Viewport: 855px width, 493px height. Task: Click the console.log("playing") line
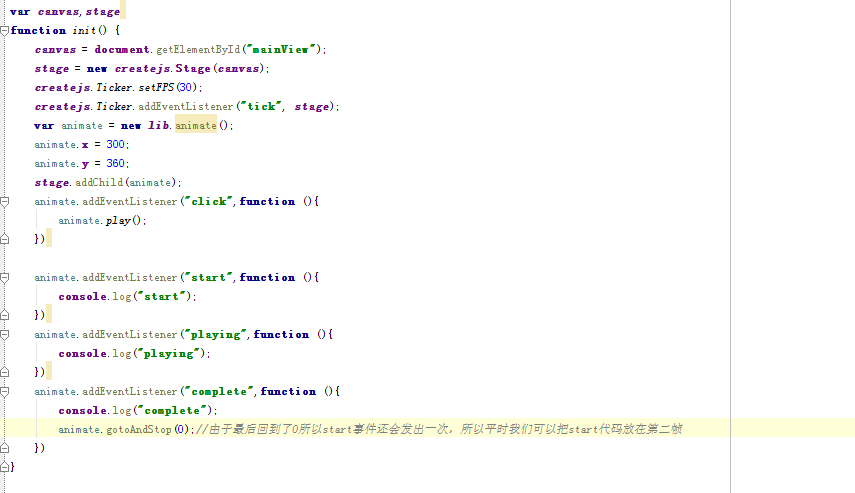tap(134, 353)
